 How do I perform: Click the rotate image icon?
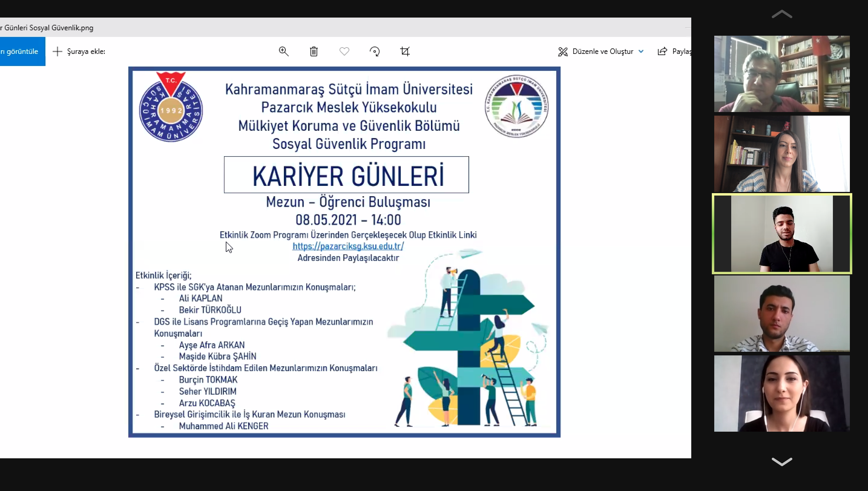[374, 51]
